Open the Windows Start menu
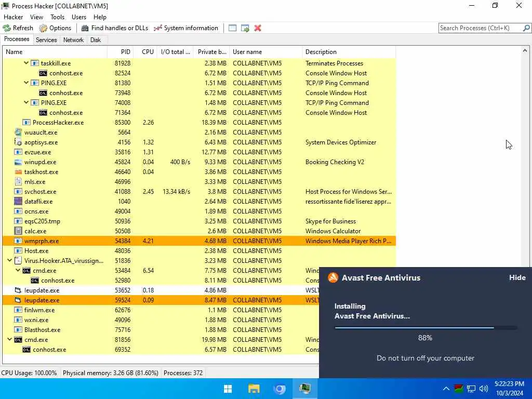Viewport: 532px width, 399px height. tap(228, 389)
